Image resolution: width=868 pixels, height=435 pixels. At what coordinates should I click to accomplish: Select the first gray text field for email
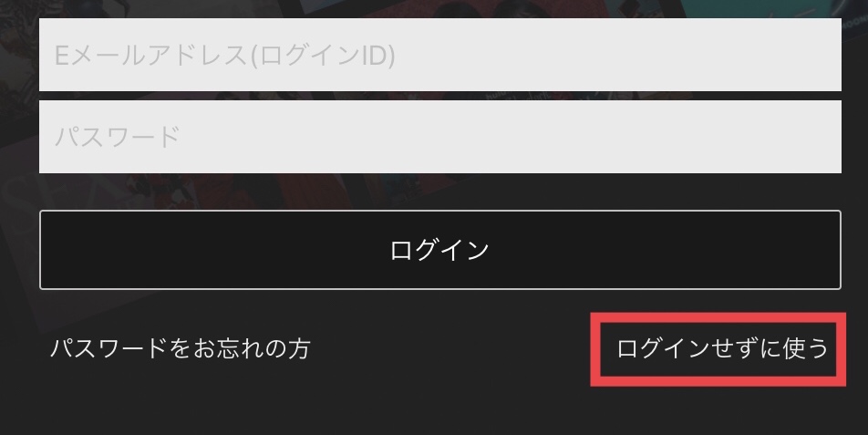tap(440, 55)
